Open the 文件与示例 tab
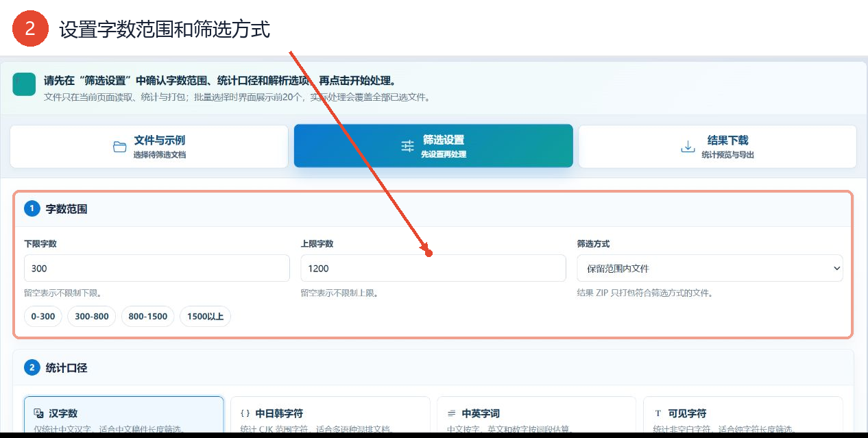This screenshot has height=438, width=868. [x=149, y=146]
